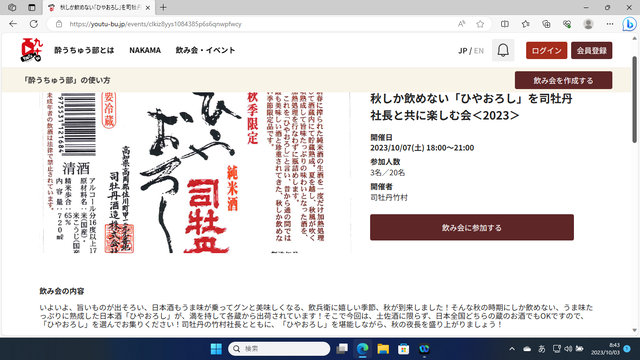Open Collections icon in toolbar
This screenshot has width=640, height=360.
(x=546, y=24)
